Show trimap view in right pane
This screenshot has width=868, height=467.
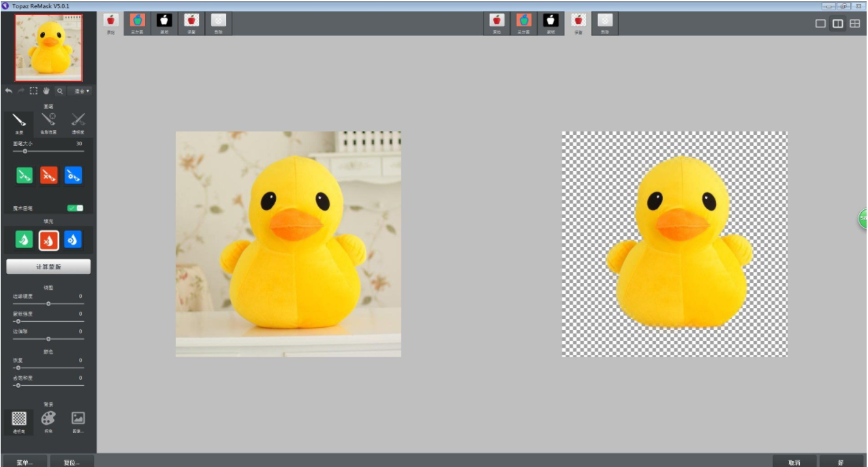click(523, 23)
